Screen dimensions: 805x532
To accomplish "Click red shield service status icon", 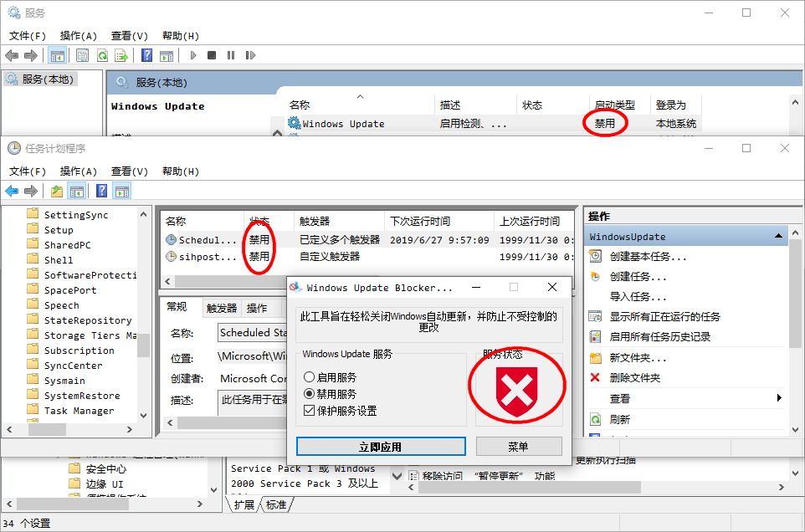I will coord(517,391).
